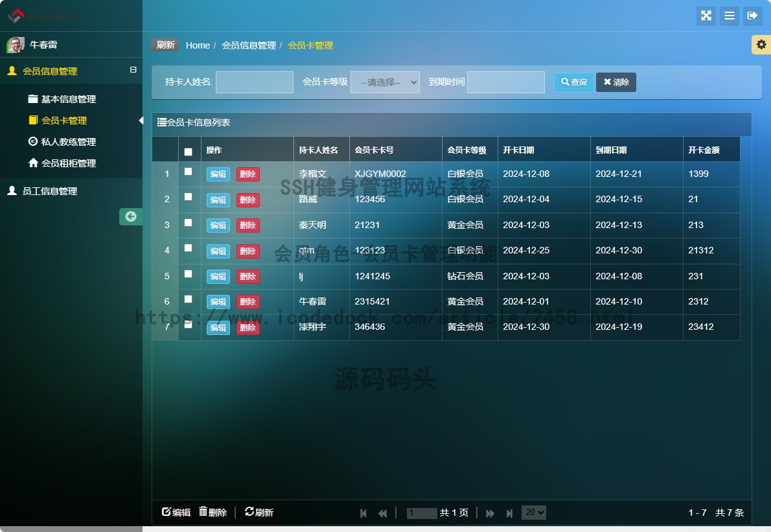This screenshot has height=532, width=771.
Task: Click the hamburger menu icon in header
Action: 730,16
